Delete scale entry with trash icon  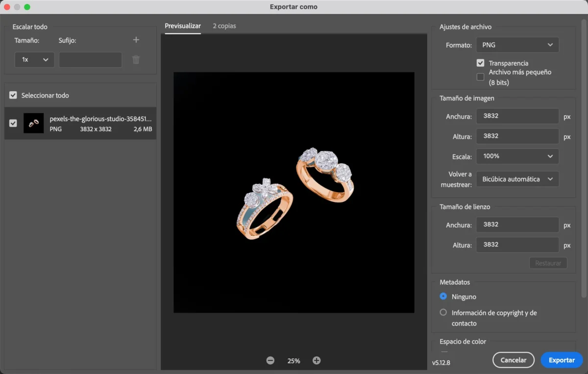pyautogui.click(x=136, y=59)
